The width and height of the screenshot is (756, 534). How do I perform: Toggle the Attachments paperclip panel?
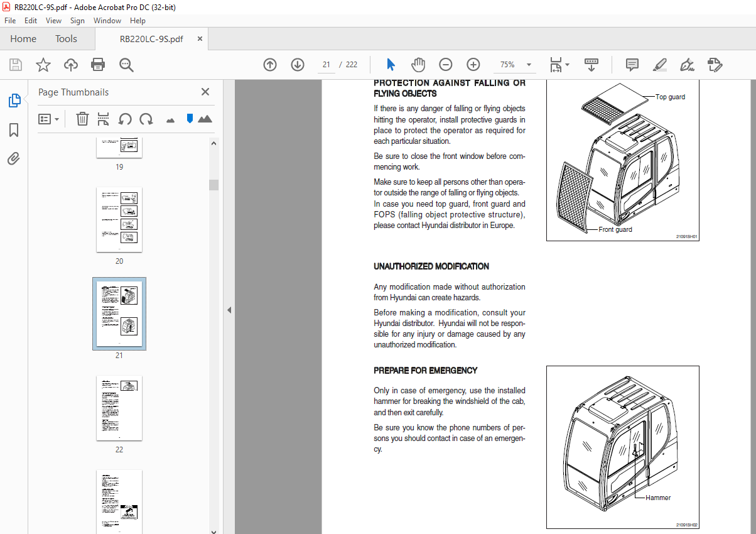click(14, 158)
